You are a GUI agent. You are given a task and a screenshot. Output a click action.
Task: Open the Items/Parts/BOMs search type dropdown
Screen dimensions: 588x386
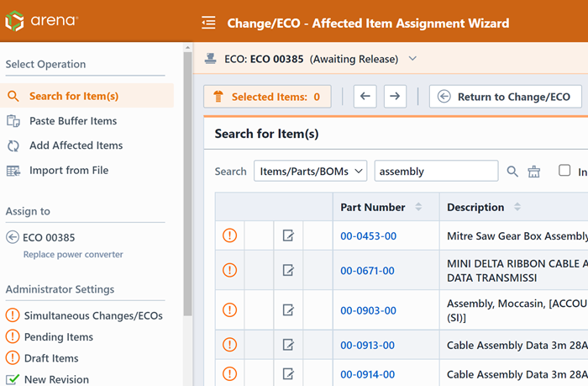coord(310,172)
